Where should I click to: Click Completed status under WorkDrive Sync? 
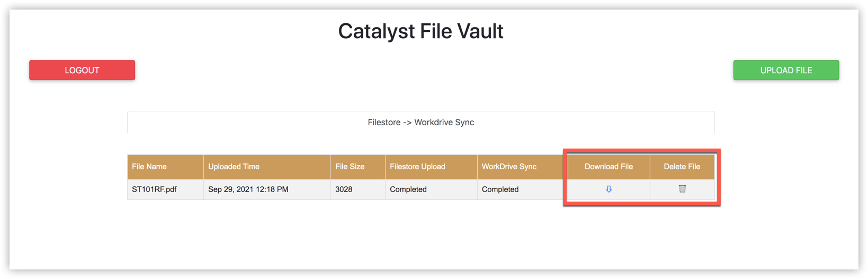500,189
